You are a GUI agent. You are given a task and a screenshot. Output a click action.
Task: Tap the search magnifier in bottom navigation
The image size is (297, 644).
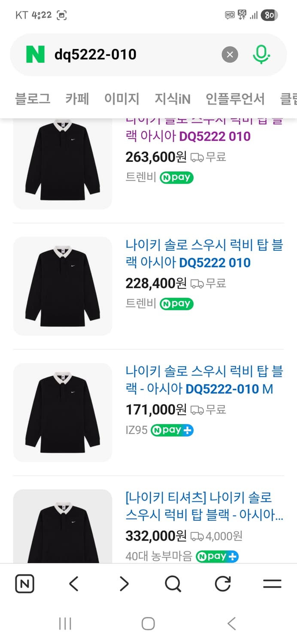click(x=173, y=583)
